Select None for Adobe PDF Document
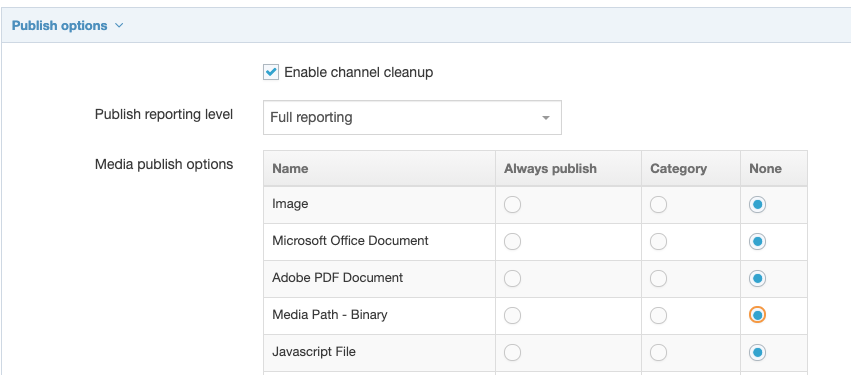The width and height of the screenshot is (851, 375). [758, 278]
